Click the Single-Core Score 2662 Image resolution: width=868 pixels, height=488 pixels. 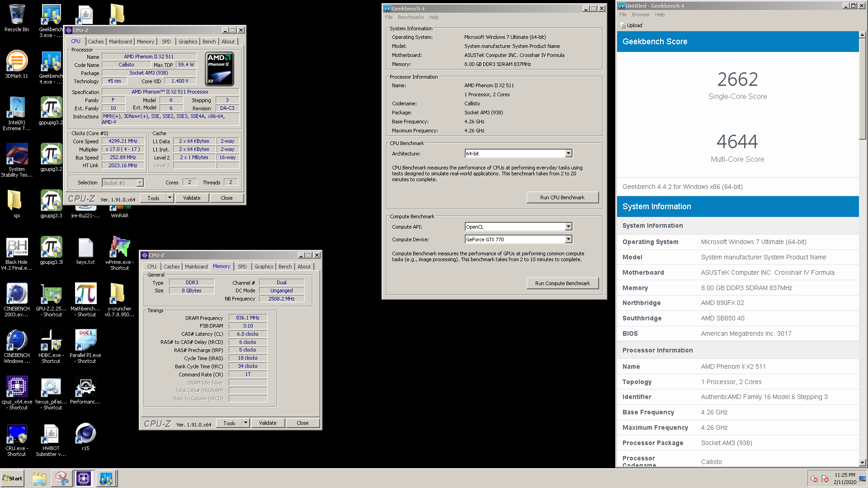pyautogui.click(x=737, y=80)
